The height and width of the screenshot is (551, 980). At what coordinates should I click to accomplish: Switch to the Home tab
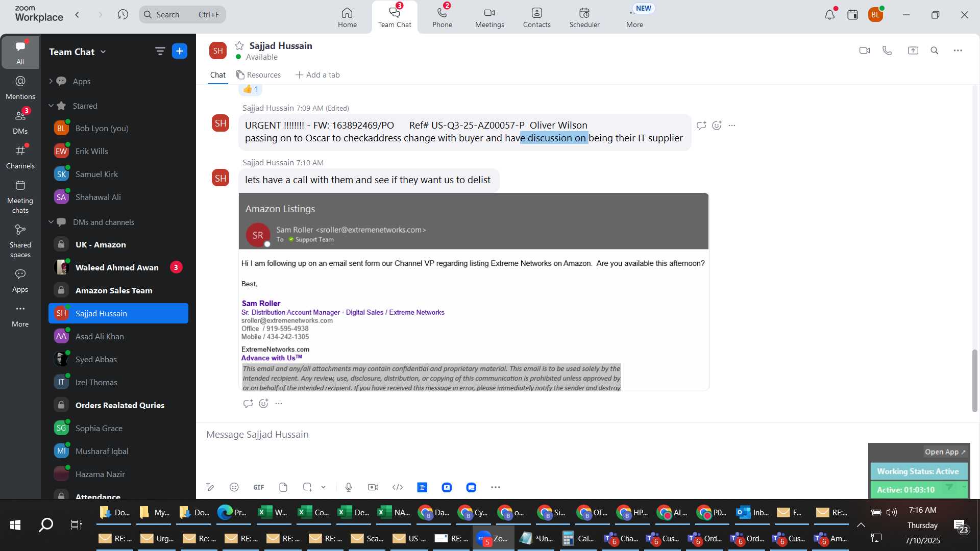347,17
